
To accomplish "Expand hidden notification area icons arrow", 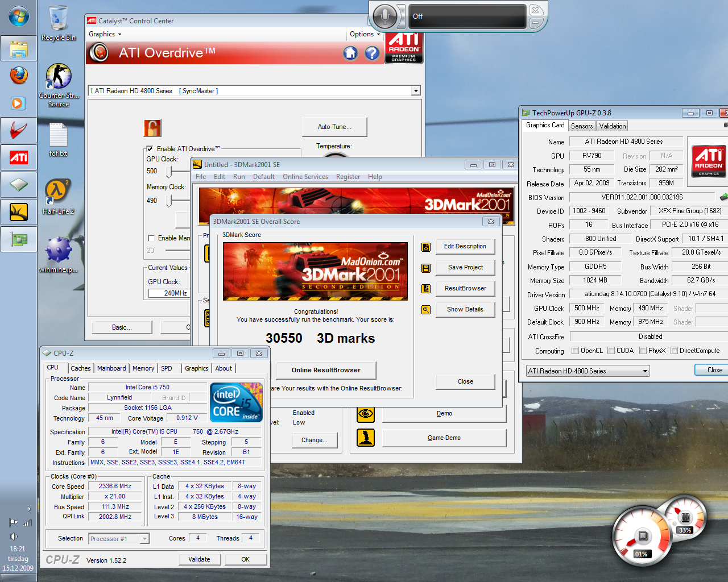I will 30,509.
